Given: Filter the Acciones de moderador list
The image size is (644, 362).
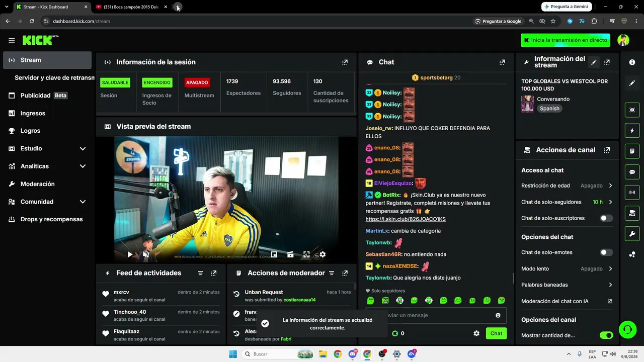Looking at the screenshot, I should pyautogui.click(x=332, y=273).
